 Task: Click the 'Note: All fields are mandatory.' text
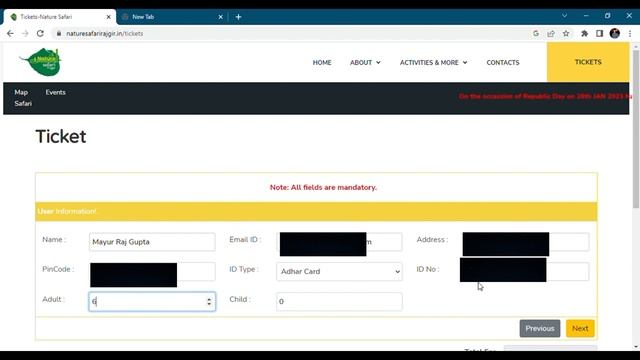pos(323,187)
